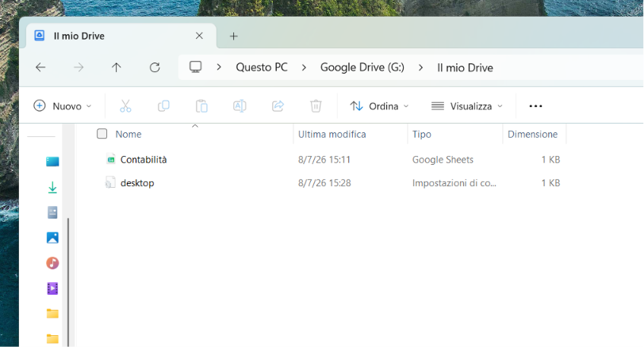
Task: Sort files by Ultima modifica column
Action: point(332,134)
